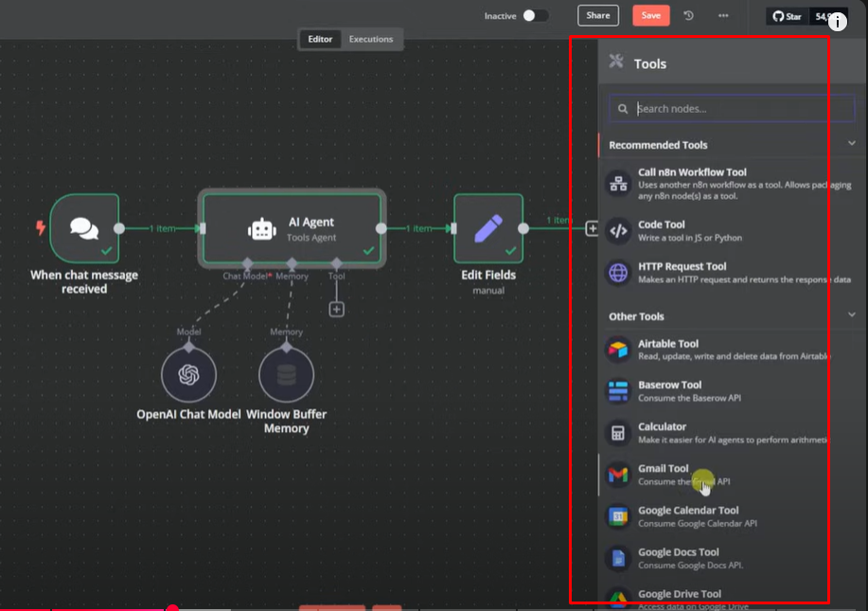868x611 pixels.
Task: Pick the Google Drive Tool icon
Action: point(618,600)
